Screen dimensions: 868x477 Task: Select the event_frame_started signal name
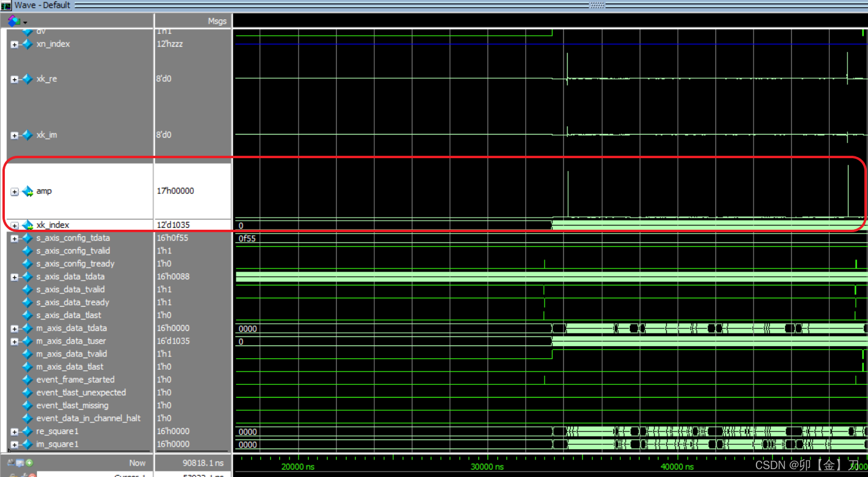(x=75, y=379)
